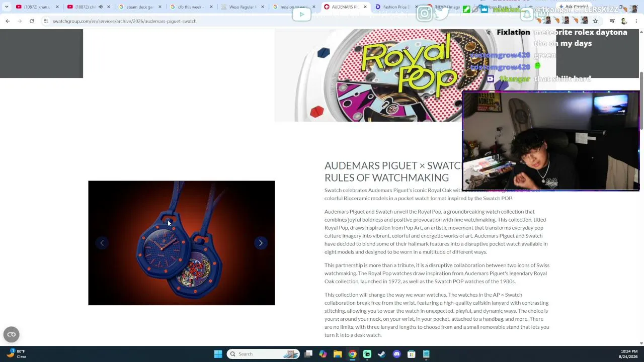Click the blue Royal Pop watch image
This screenshot has width=644, height=362.
(182, 243)
